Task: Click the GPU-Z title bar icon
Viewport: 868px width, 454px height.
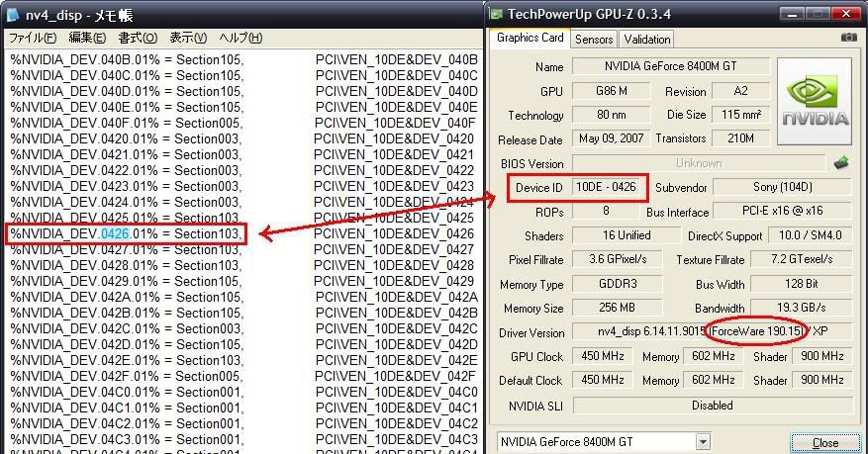Action: click(497, 14)
